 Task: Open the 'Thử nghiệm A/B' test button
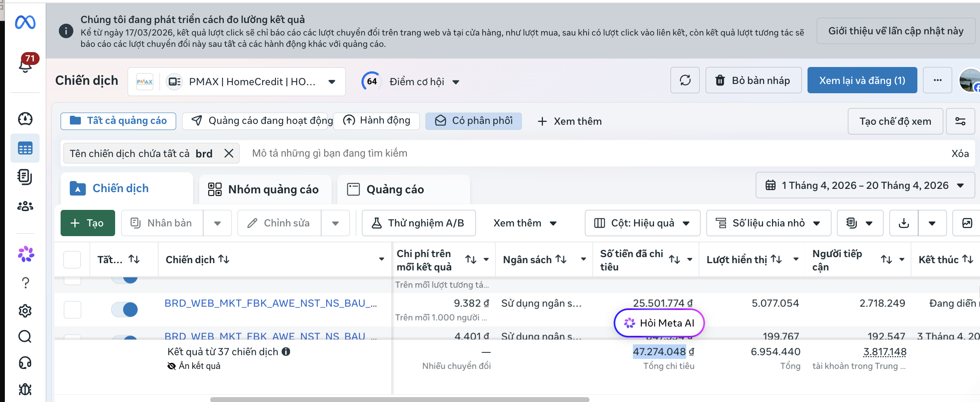(418, 223)
